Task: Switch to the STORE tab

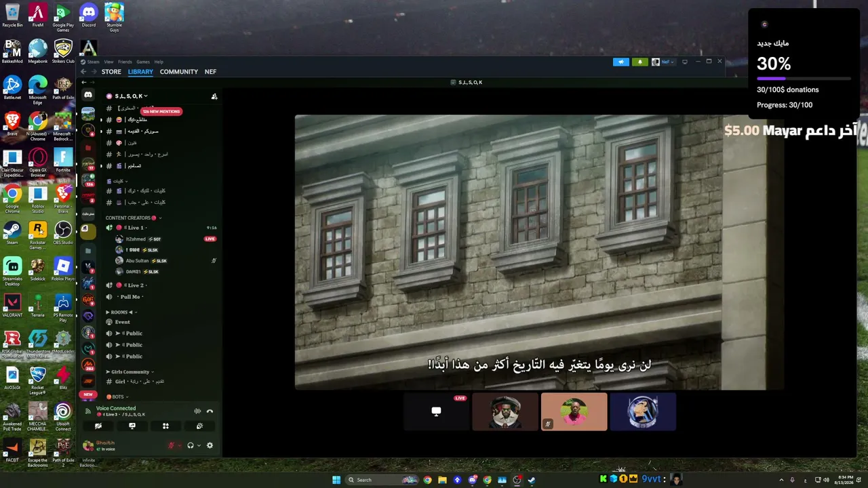Action: point(111,72)
